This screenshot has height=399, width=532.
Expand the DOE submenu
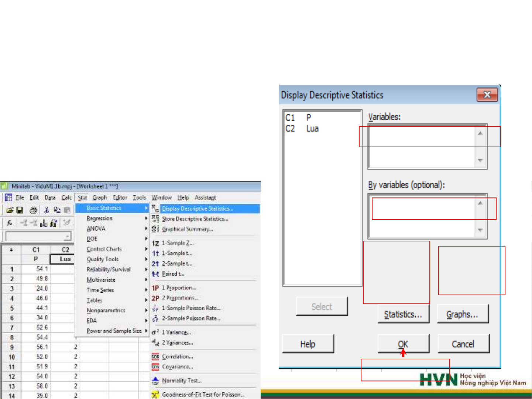112,239
